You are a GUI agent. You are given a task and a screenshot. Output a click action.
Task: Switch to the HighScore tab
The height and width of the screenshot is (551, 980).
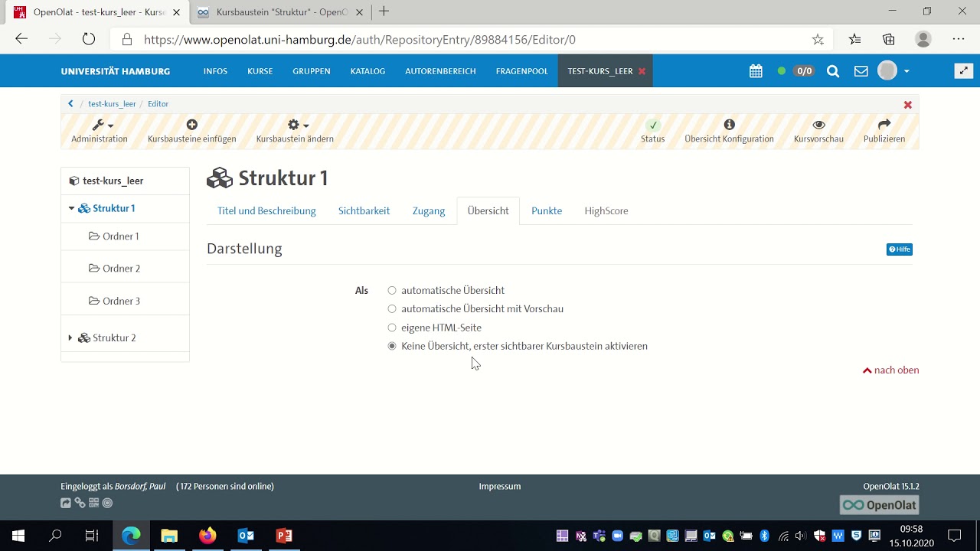click(x=606, y=210)
